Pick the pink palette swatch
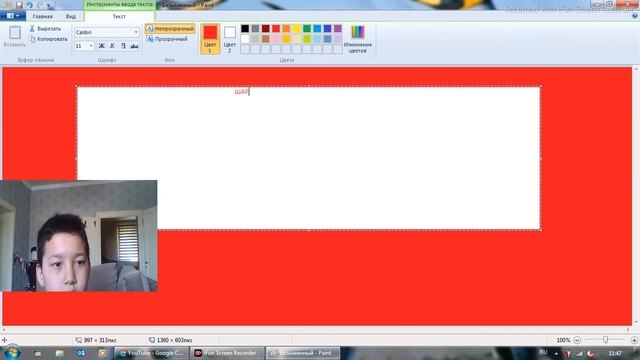This screenshot has height=360, width=640. [276, 39]
